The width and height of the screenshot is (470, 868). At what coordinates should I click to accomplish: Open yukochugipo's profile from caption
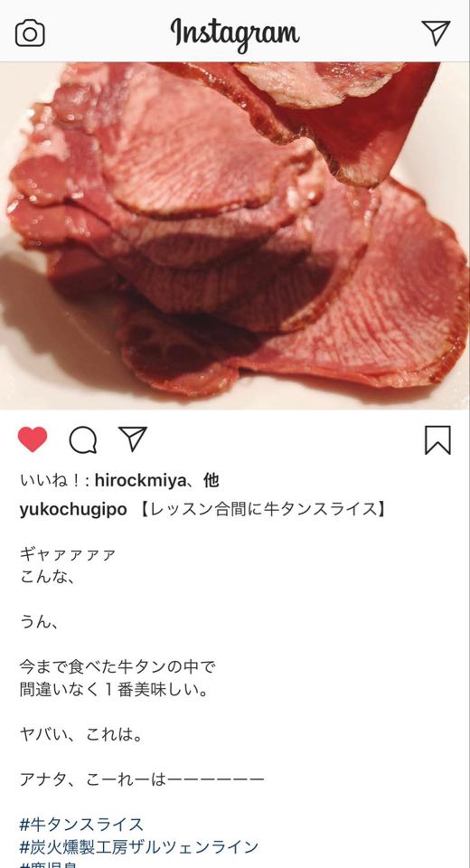(x=73, y=510)
